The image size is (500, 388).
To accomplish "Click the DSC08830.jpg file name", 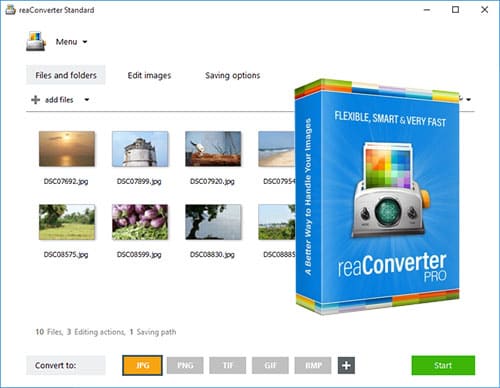I will coord(212,255).
